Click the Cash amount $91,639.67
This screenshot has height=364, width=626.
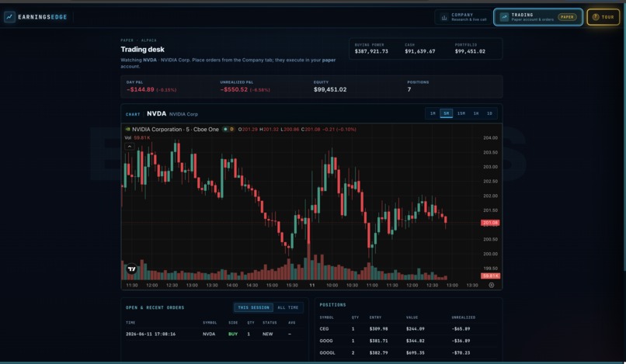[420, 51]
